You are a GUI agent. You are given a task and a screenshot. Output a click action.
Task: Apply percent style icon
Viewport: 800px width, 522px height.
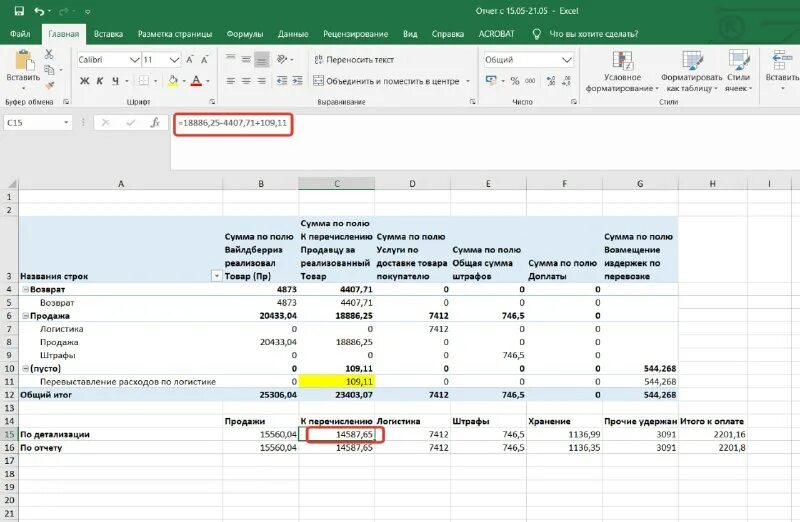[x=515, y=81]
